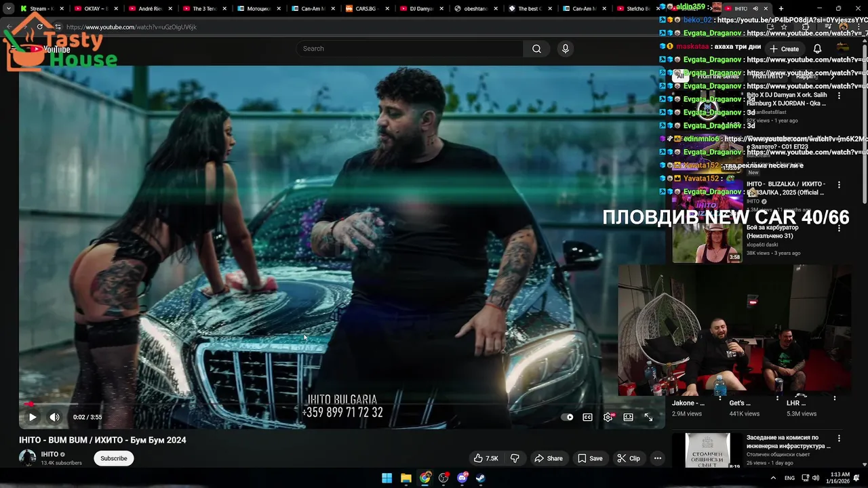This screenshot has width=868, height=488.
Task: Bookmark this page with the star
Action: click(x=784, y=27)
